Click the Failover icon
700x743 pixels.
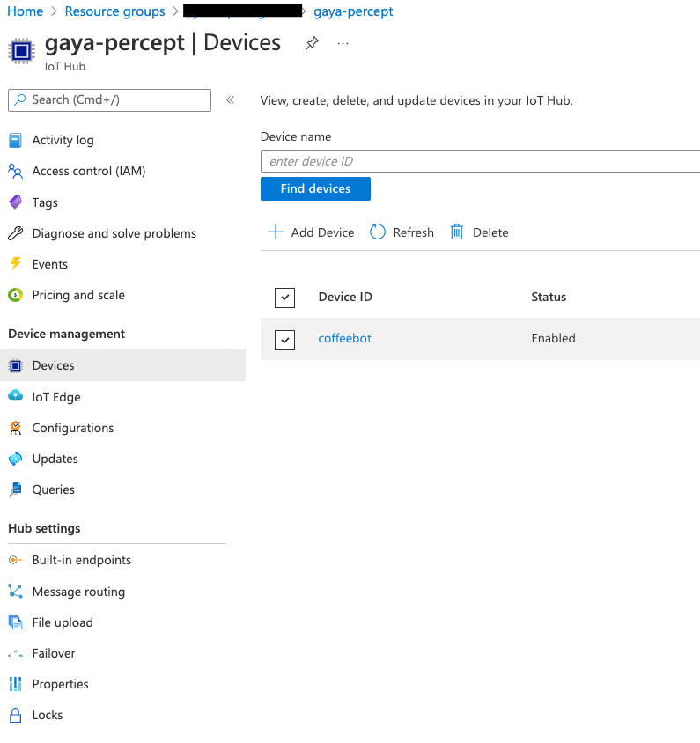15,653
